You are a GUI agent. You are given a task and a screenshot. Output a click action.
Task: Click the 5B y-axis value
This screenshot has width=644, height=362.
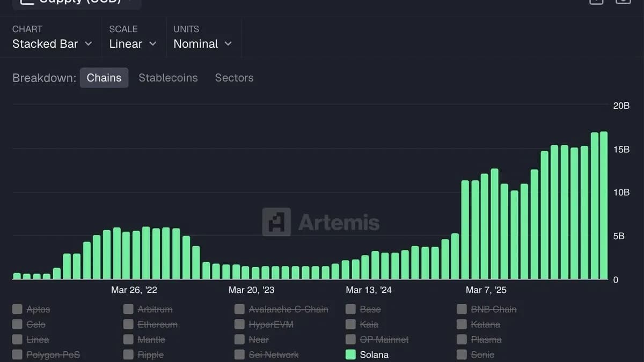[618, 236]
